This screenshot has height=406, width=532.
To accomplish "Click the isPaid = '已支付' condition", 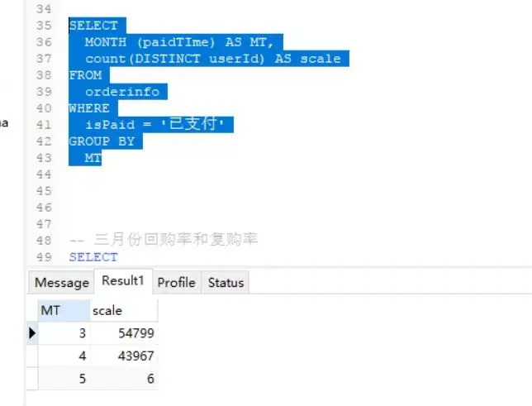I will point(154,124).
